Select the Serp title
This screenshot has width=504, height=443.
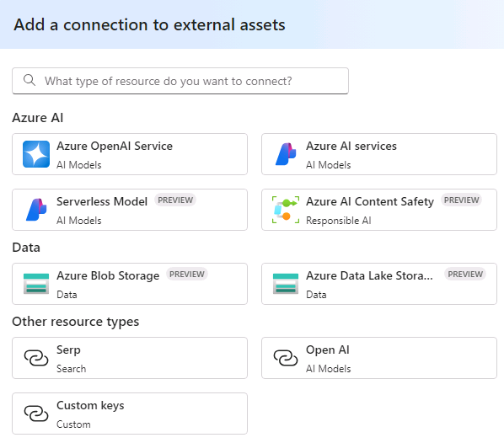tap(68, 350)
